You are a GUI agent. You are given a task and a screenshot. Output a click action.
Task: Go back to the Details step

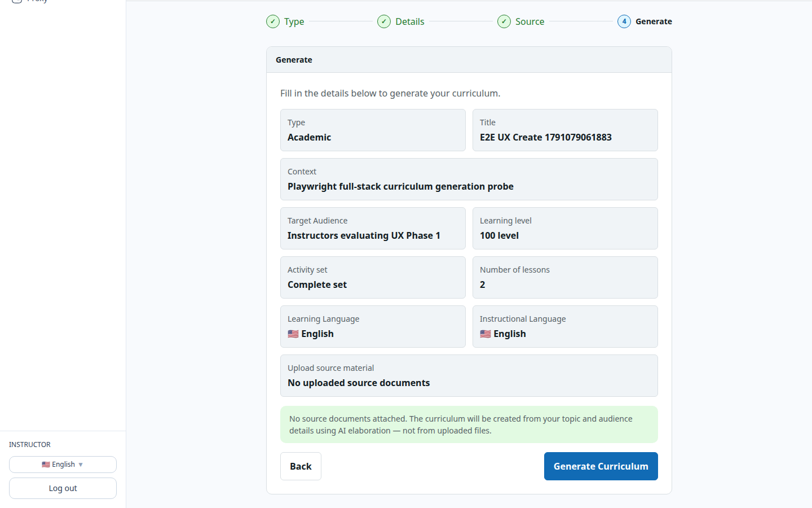click(x=401, y=21)
